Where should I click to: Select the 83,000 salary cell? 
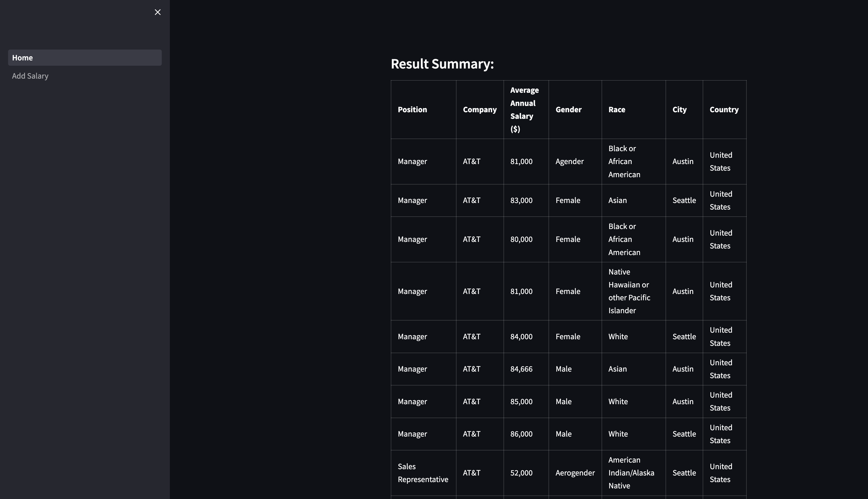(526, 200)
